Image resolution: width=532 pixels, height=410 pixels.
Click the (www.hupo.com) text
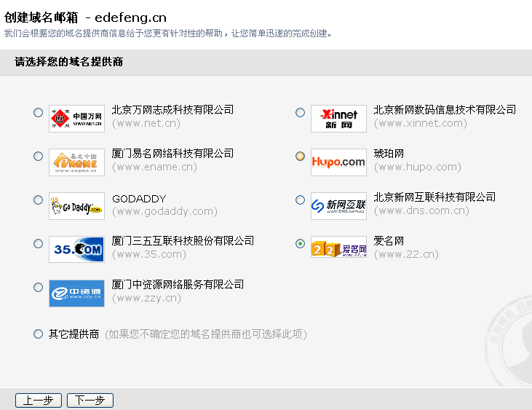point(418,167)
